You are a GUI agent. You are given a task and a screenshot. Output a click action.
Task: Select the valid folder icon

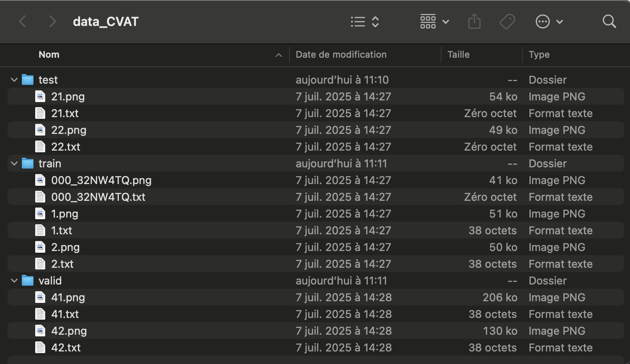[x=28, y=280]
